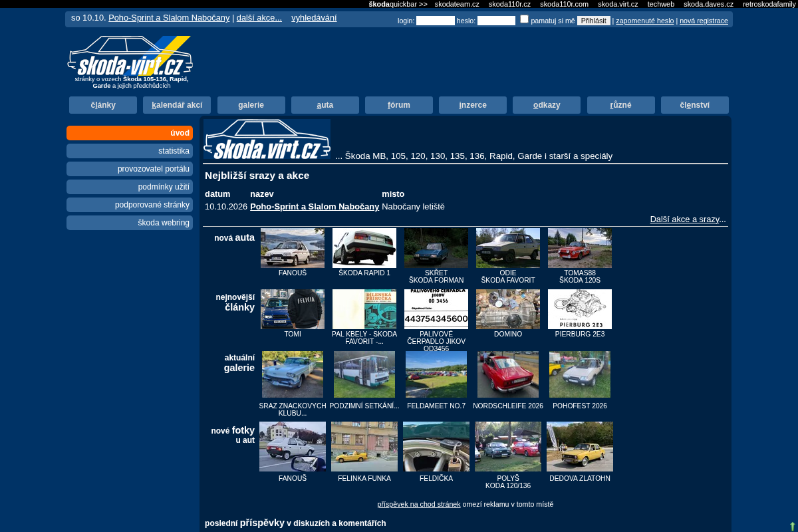The width and height of the screenshot is (798, 532).
Task: Open the auta menu
Action: pos(325,105)
